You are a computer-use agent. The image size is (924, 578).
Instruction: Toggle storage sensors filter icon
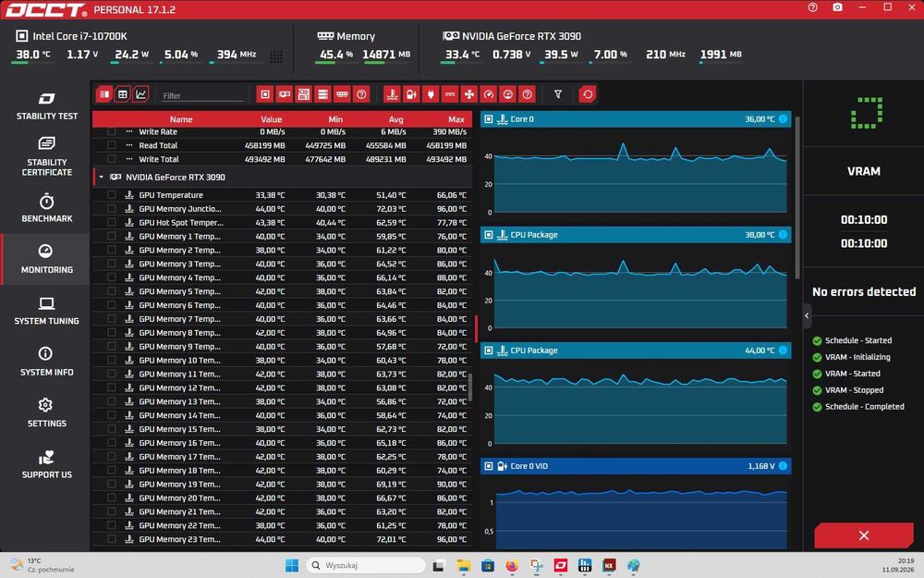coord(322,94)
